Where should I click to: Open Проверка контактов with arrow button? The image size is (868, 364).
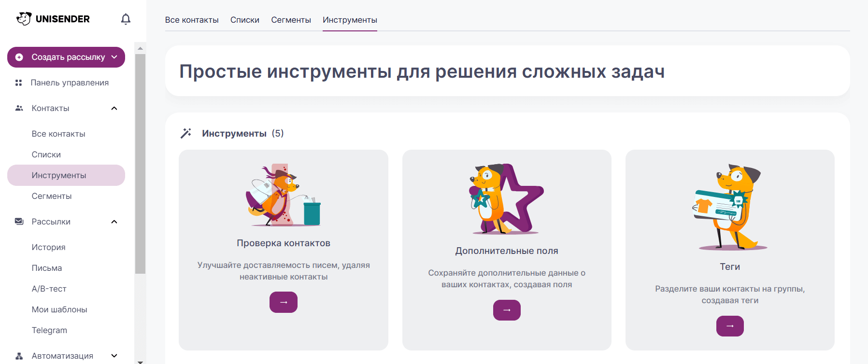(x=284, y=302)
